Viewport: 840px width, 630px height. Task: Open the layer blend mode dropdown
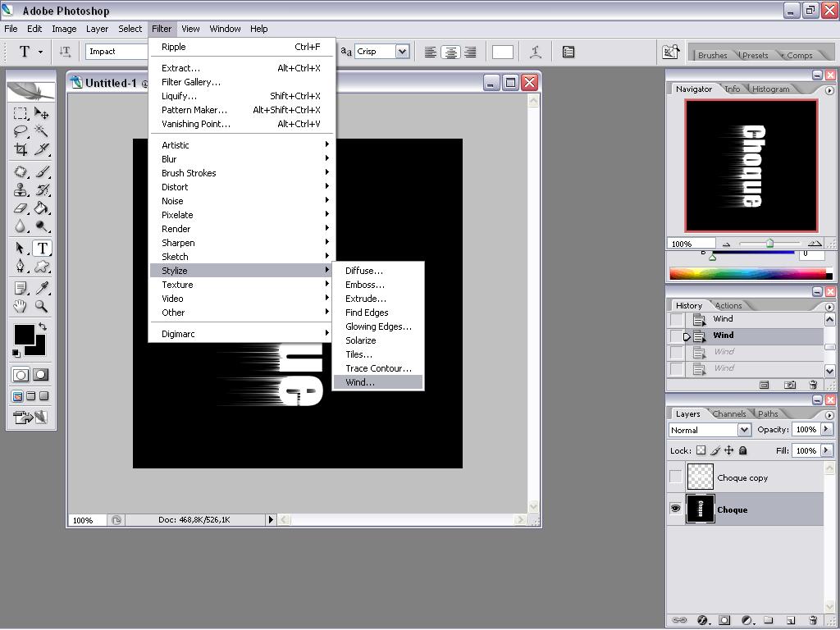[x=744, y=430]
